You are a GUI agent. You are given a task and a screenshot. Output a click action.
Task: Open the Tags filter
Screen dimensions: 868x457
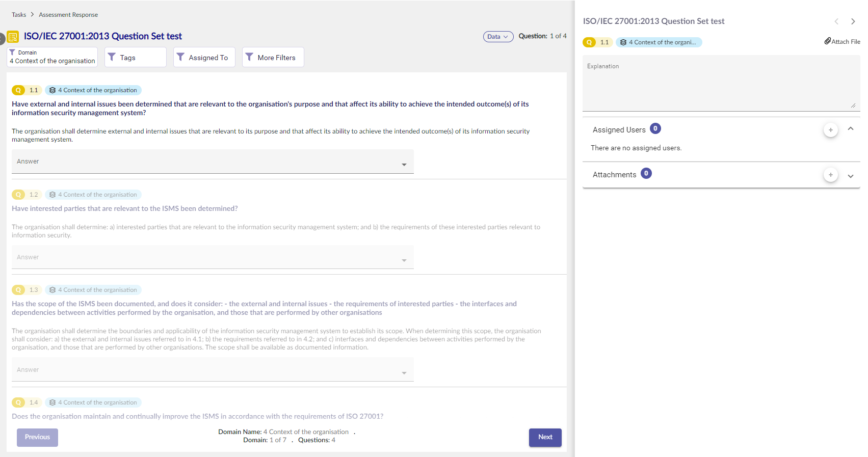pos(136,57)
